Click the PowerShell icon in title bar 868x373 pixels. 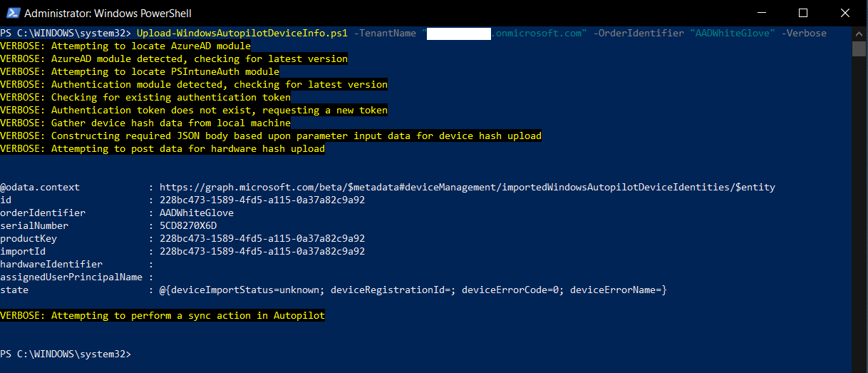coord(12,13)
